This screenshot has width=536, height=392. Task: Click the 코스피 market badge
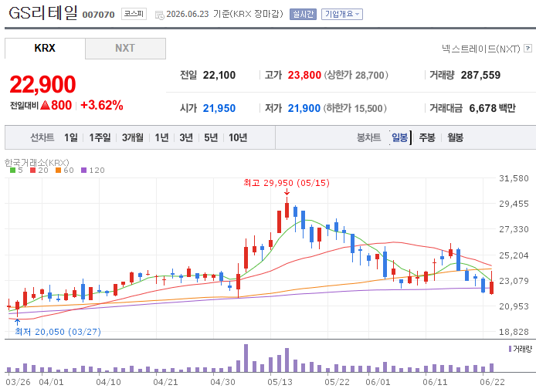pos(134,14)
